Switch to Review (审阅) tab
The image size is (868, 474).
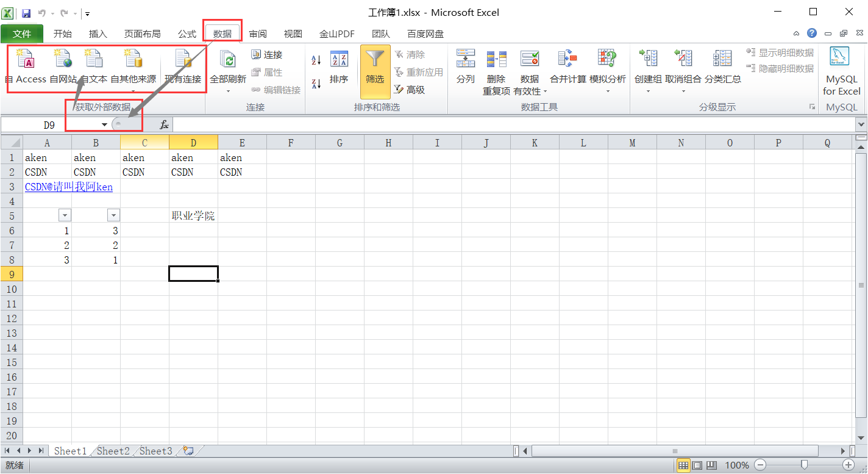pyautogui.click(x=258, y=34)
